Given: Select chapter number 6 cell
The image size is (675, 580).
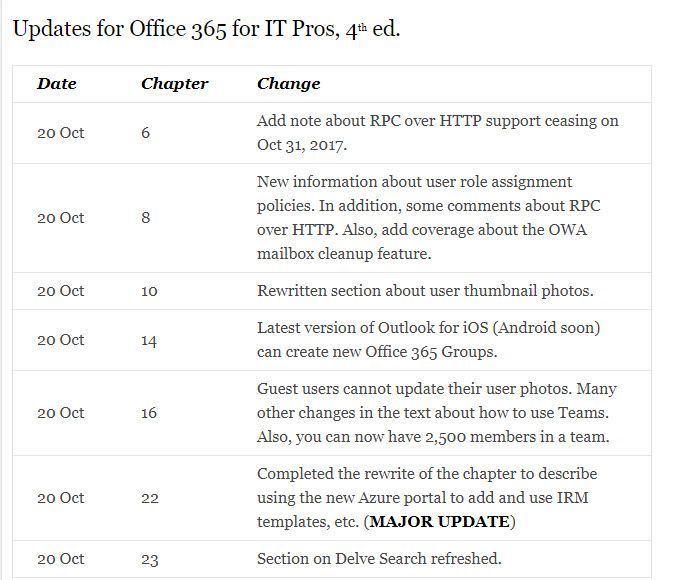Looking at the screenshot, I should tap(146, 133).
